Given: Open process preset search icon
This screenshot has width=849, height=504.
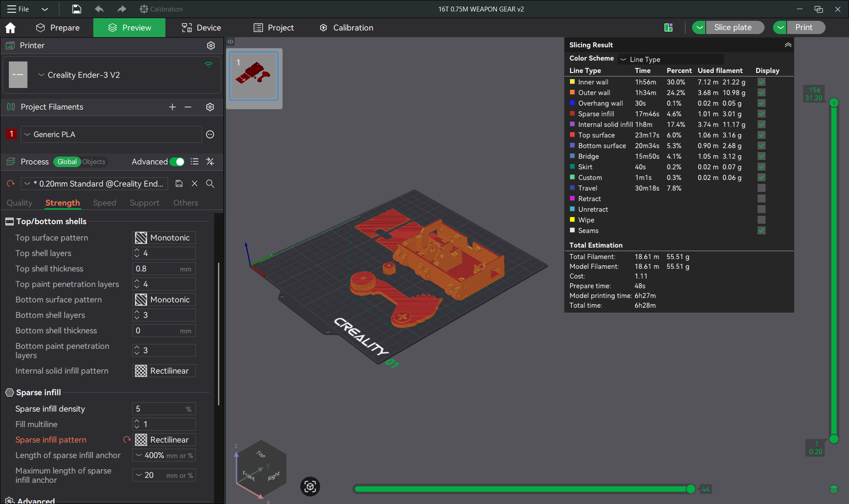Looking at the screenshot, I should tap(210, 183).
